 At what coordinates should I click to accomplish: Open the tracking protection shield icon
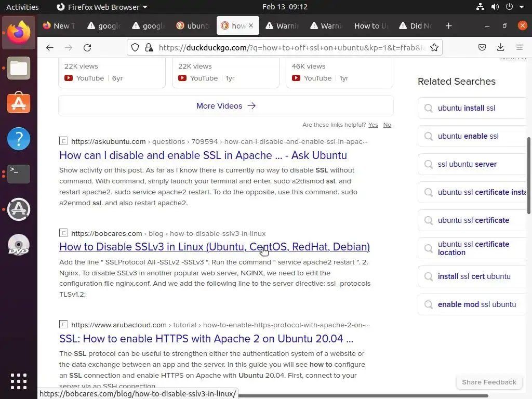(135, 47)
